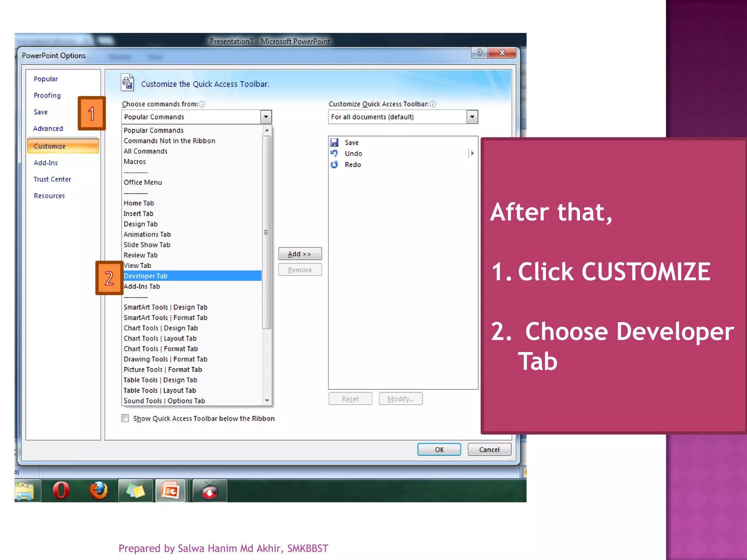Click the Remove button
The width and height of the screenshot is (747, 560).
click(x=300, y=270)
